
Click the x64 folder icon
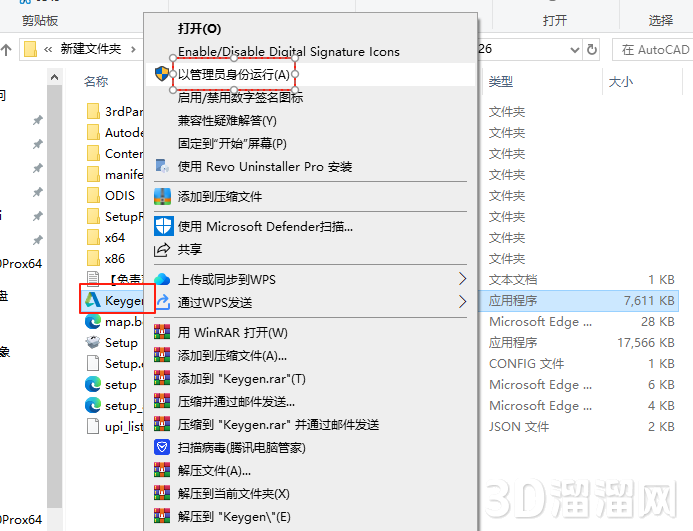(93, 237)
